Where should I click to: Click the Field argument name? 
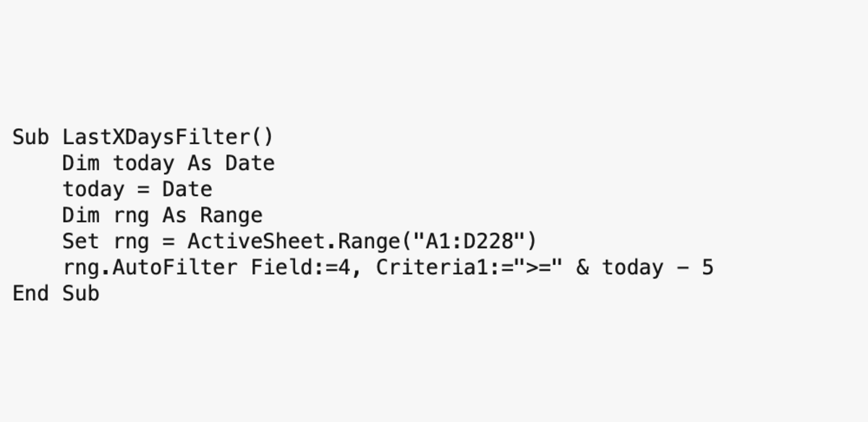[281, 267]
